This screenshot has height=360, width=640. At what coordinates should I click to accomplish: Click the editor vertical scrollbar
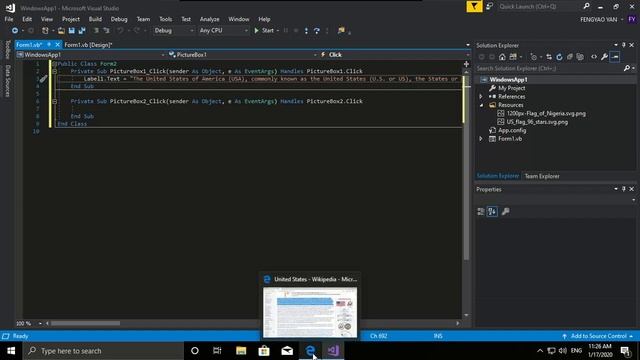(x=467, y=167)
